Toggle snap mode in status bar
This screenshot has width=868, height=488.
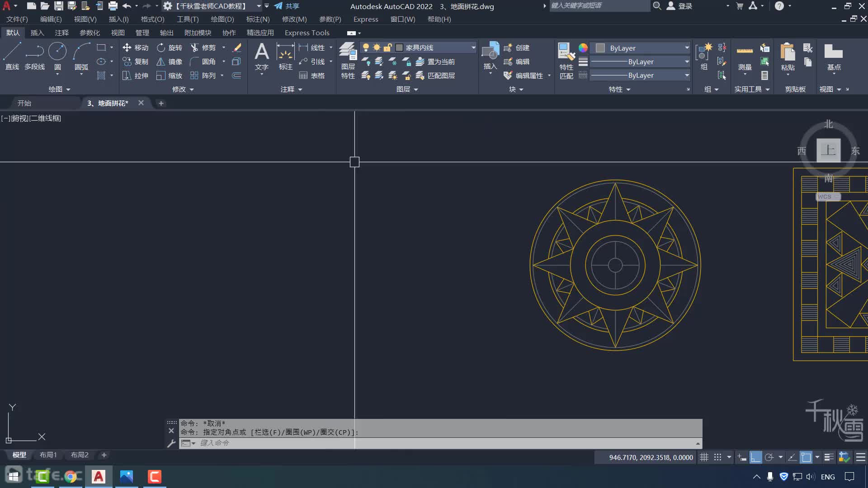(x=717, y=457)
